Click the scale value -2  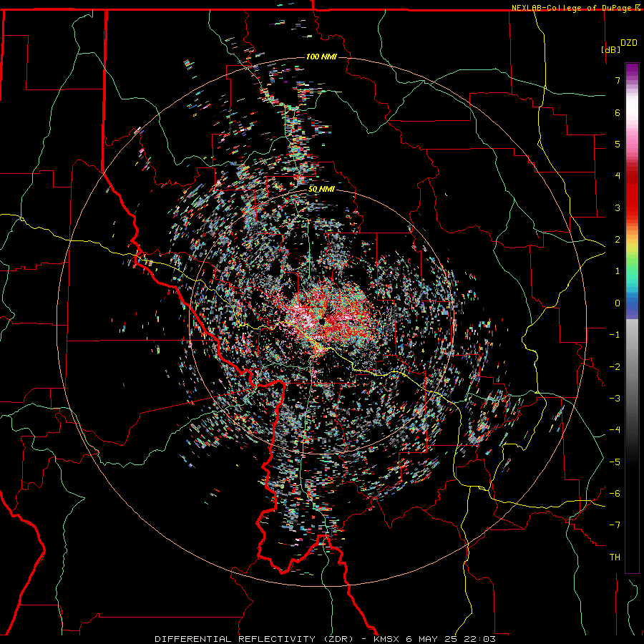615,367
